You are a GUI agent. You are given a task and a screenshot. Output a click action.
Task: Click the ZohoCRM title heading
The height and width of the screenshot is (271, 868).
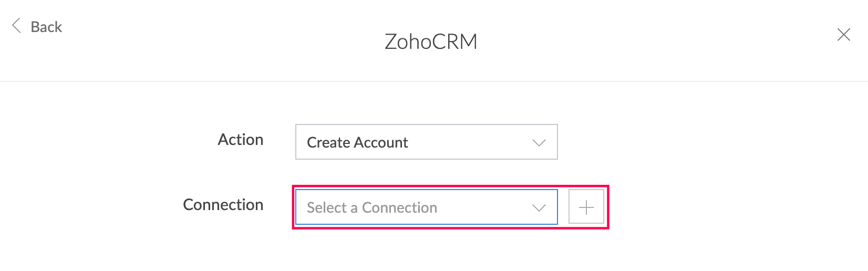[431, 41]
